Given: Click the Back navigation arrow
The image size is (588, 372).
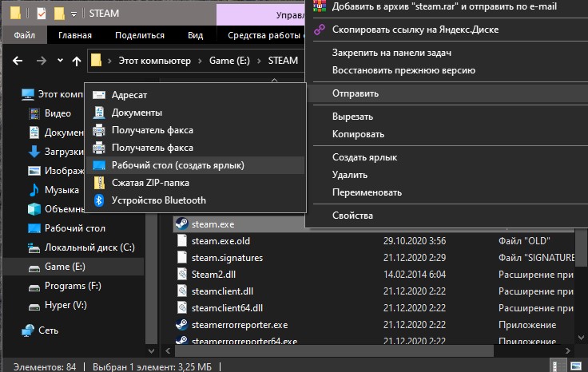Looking at the screenshot, I should point(18,61).
